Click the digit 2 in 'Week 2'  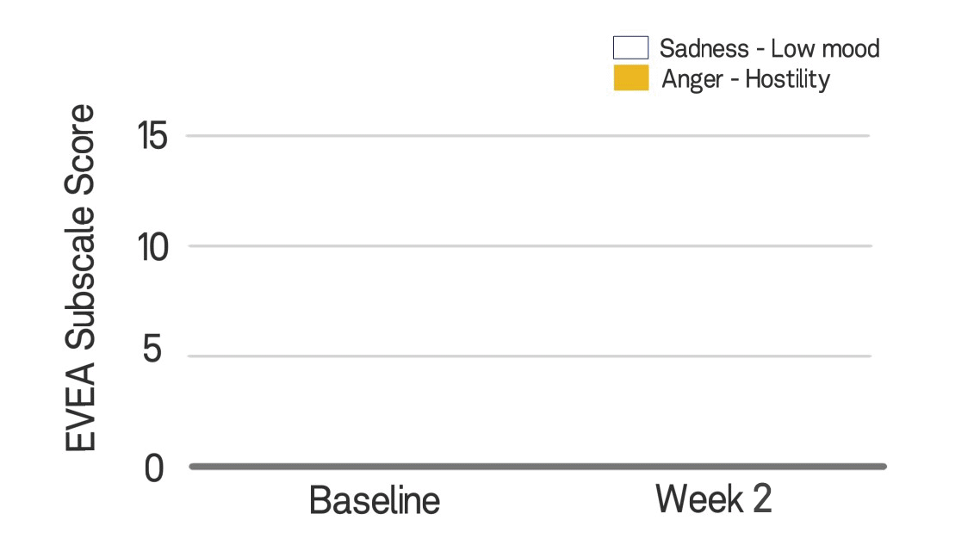click(x=762, y=498)
